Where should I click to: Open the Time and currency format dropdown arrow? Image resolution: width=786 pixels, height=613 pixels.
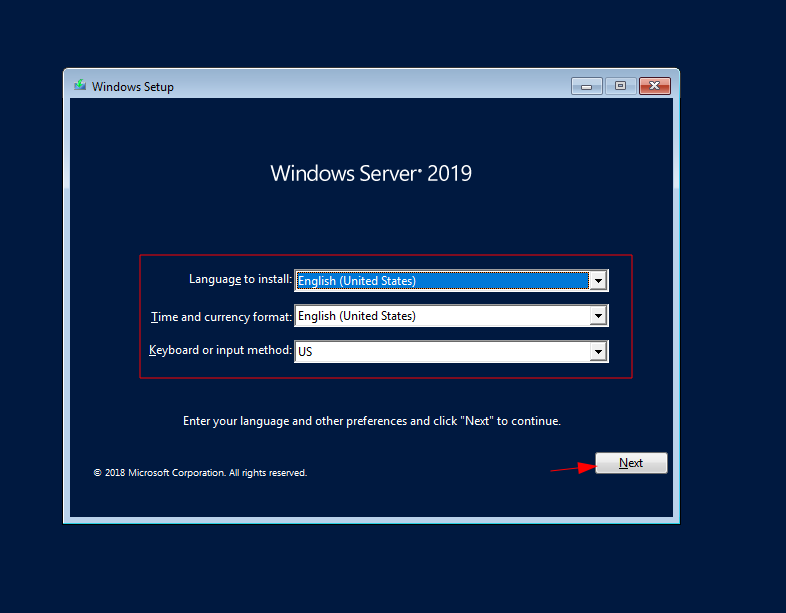click(x=598, y=316)
